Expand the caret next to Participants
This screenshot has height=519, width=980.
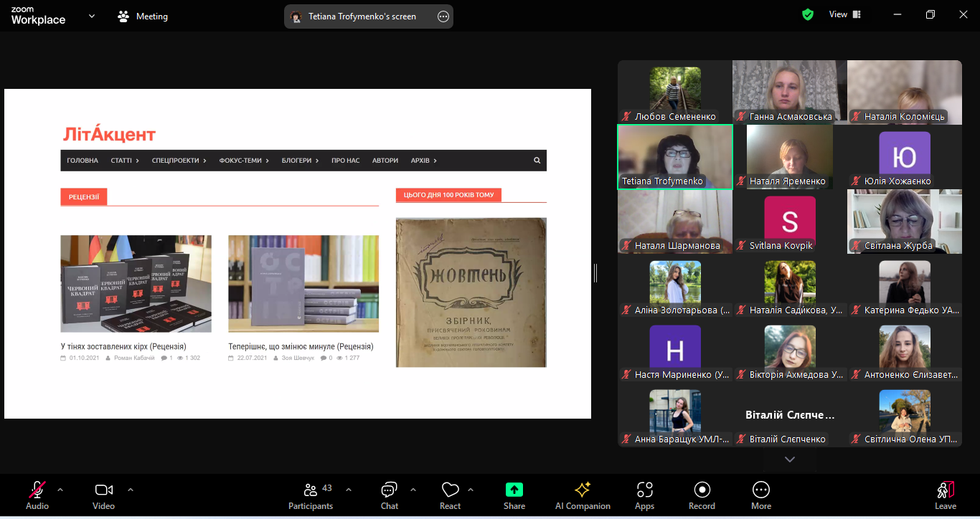click(x=349, y=490)
